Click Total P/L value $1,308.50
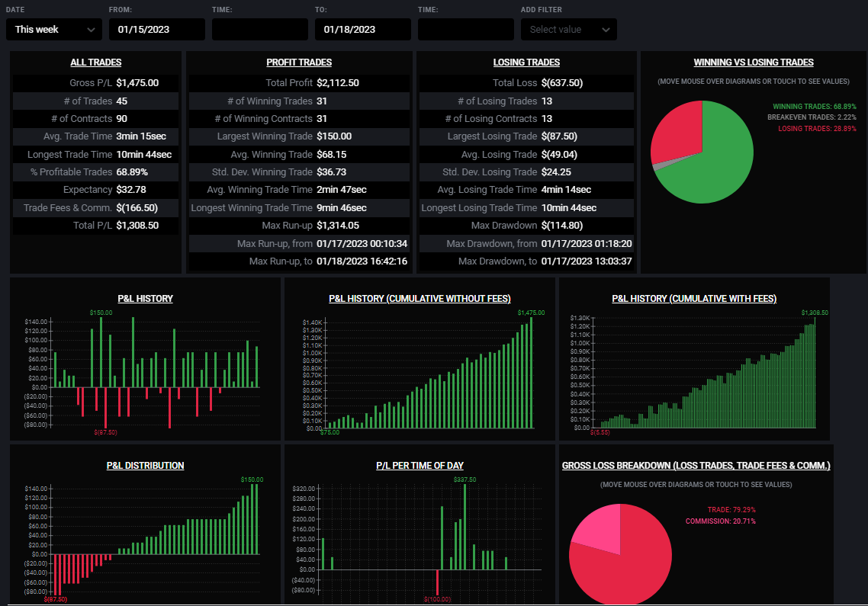Screen dimensions: 868x606 [x=137, y=226]
